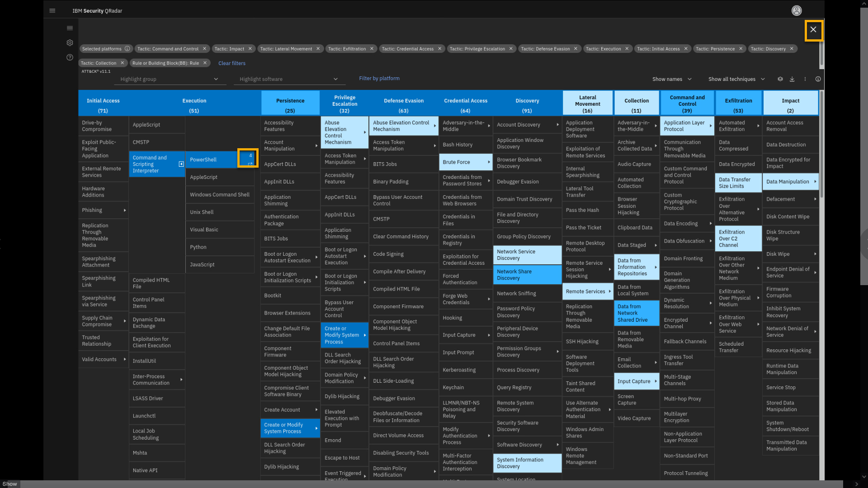
Task: Click the info icon beside overflow menu
Action: pyautogui.click(x=818, y=79)
